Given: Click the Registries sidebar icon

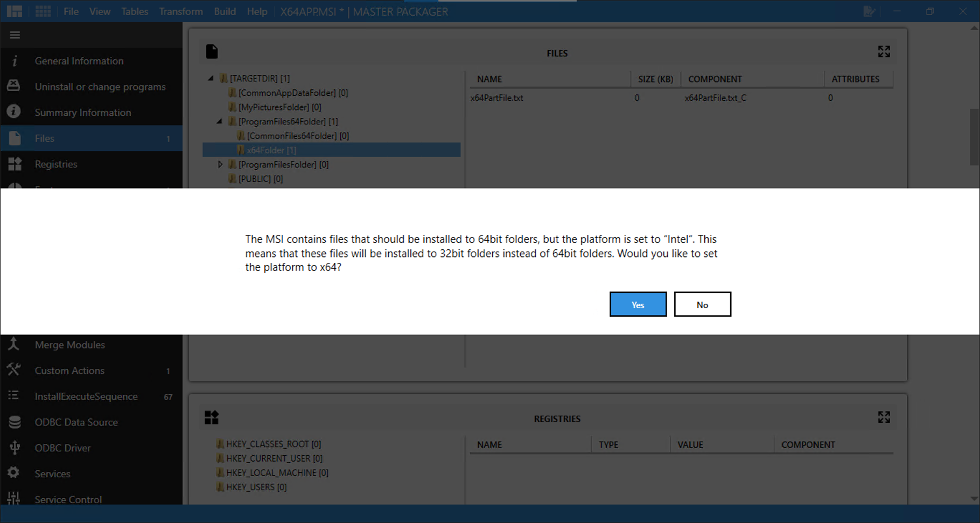Looking at the screenshot, I should [15, 164].
